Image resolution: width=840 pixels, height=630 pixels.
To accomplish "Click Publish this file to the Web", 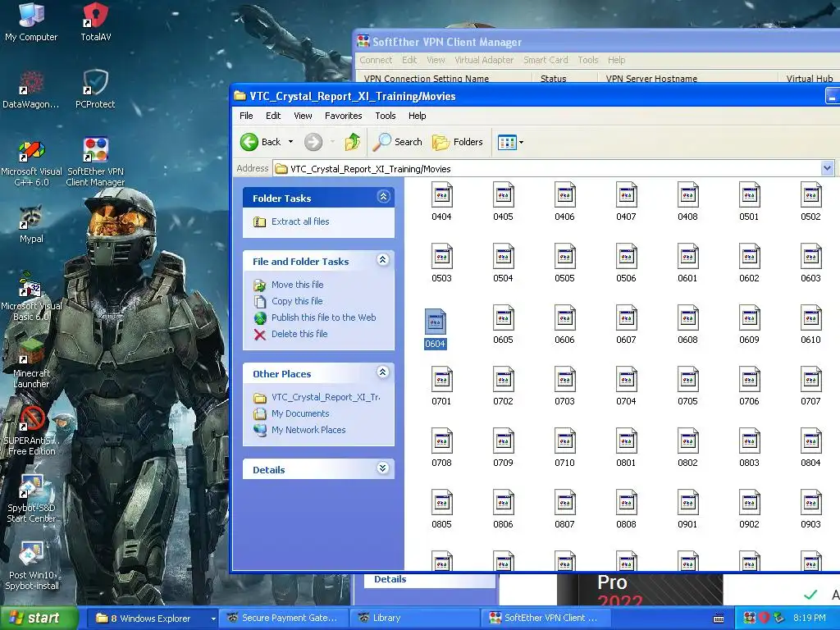I will [323, 317].
